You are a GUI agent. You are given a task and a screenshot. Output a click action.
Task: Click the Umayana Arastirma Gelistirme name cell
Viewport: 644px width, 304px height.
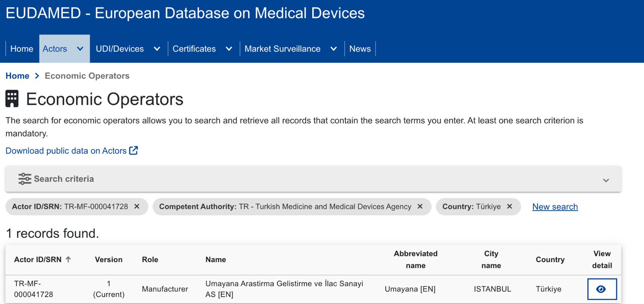coord(284,289)
